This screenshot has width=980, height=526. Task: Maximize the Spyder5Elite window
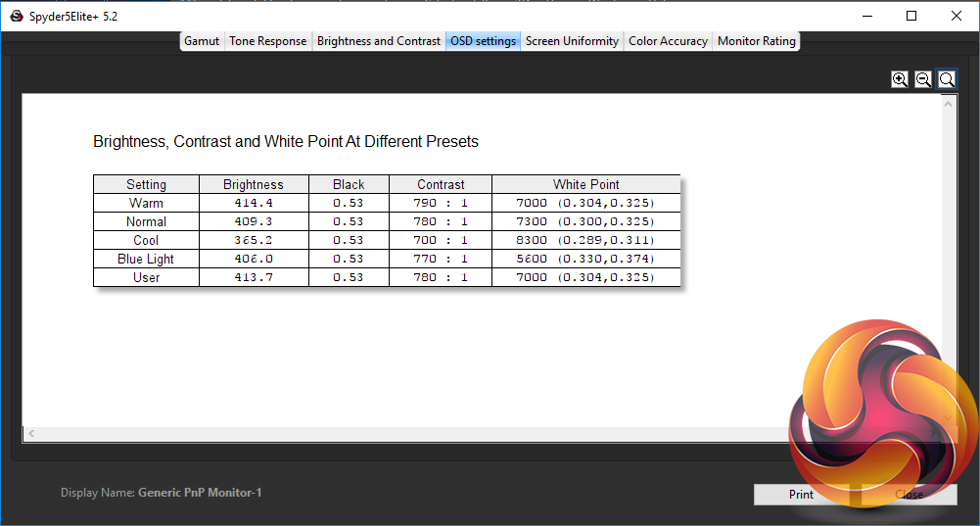click(x=911, y=16)
